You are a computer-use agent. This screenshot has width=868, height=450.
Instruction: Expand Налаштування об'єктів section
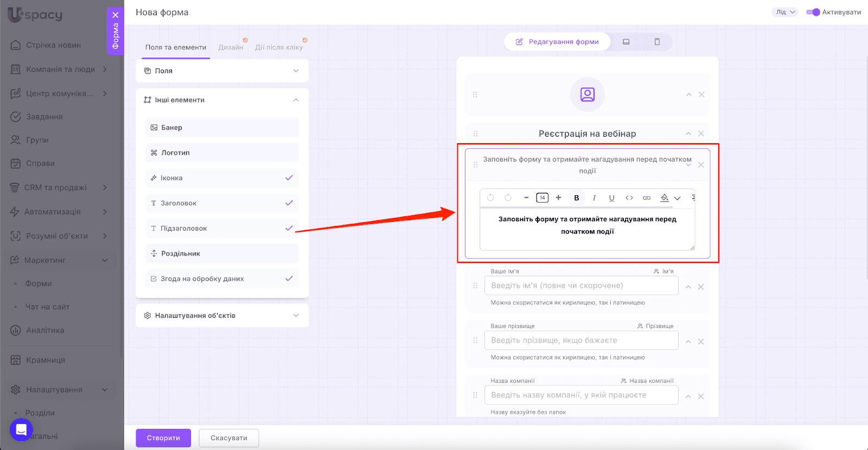click(x=222, y=316)
